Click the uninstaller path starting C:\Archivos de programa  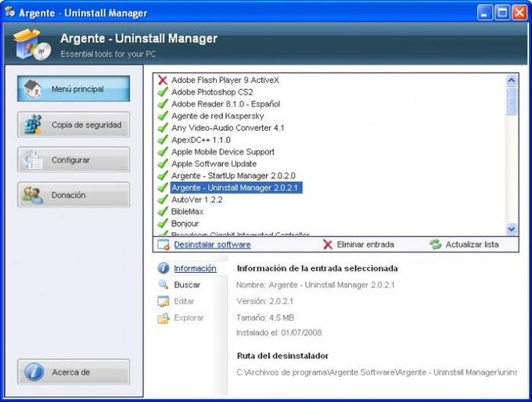376,372
